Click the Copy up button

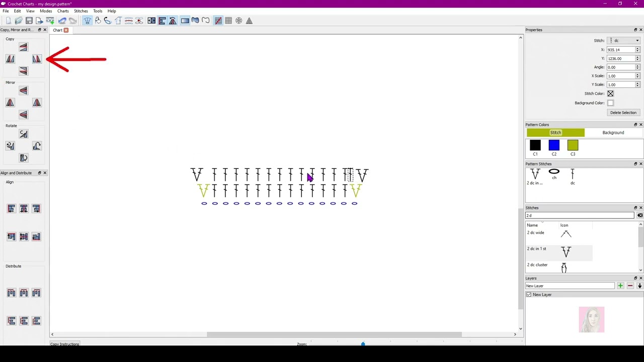(23, 47)
